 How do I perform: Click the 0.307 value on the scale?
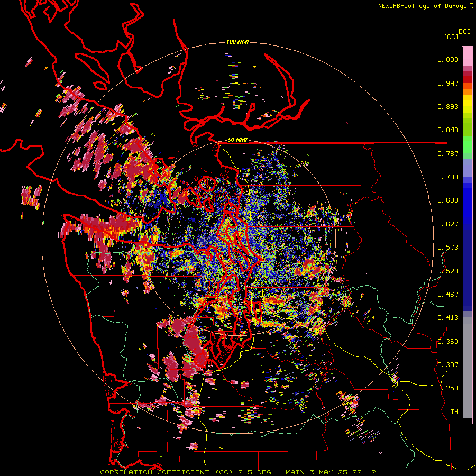pyautogui.click(x=448, y=364)
